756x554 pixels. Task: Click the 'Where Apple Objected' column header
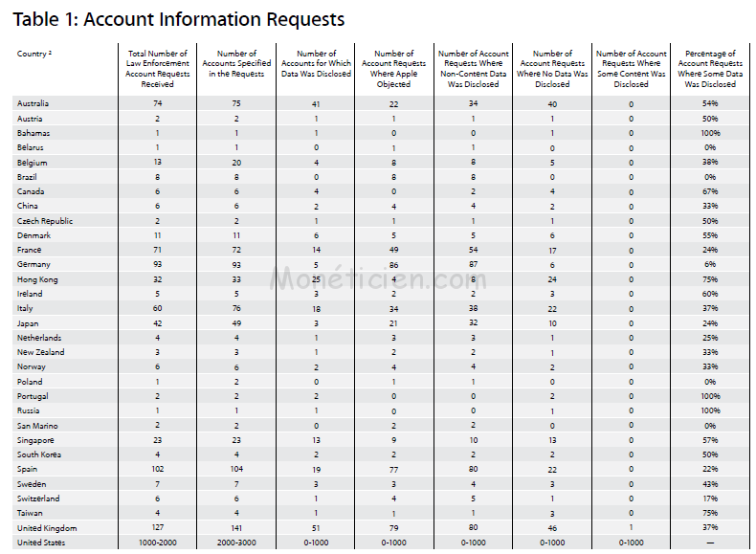click(394, 69)
